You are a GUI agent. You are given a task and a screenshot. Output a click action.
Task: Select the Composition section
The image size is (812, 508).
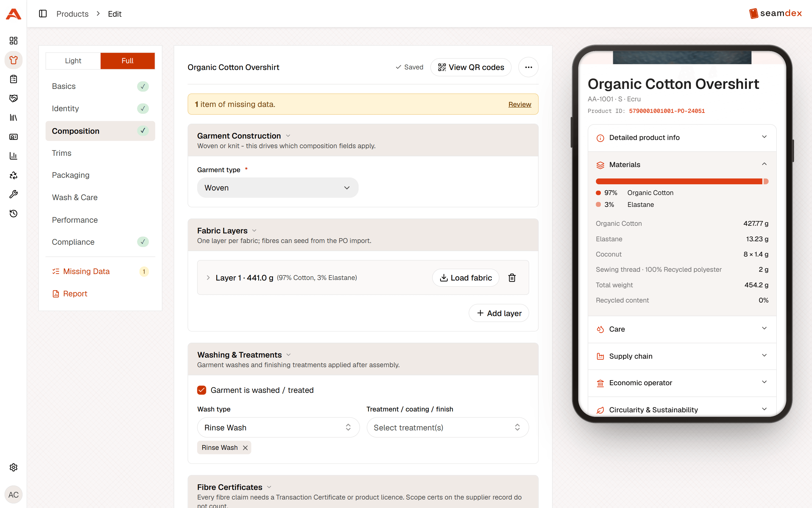pos(100,131)
